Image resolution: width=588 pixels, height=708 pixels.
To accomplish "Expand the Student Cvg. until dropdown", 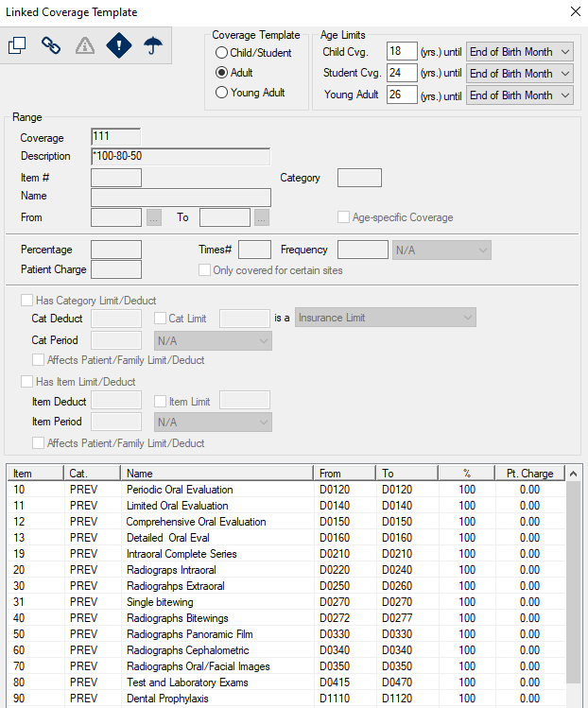I will click(x=519, y=73).
